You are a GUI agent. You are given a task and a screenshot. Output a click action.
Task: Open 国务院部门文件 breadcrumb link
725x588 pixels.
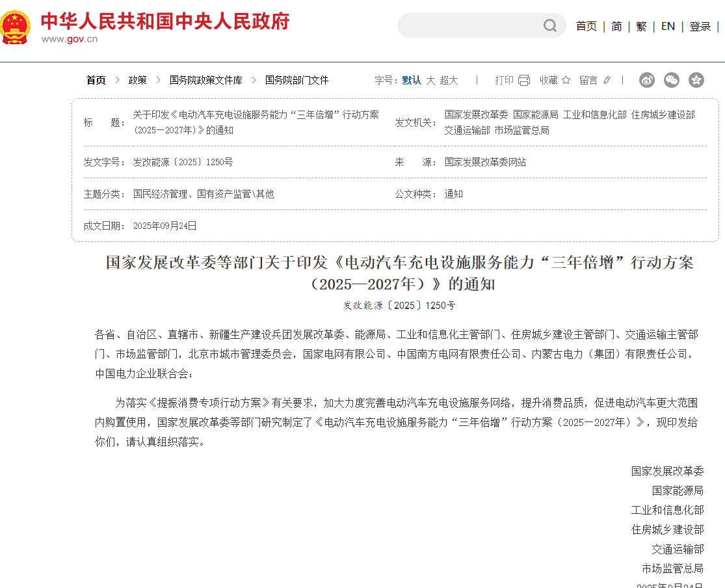point(297,80)
